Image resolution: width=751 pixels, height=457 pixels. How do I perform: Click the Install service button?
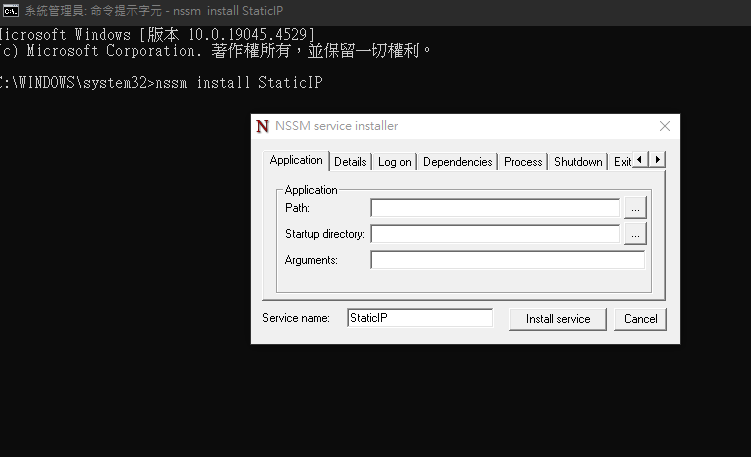(x=558, y=319)
